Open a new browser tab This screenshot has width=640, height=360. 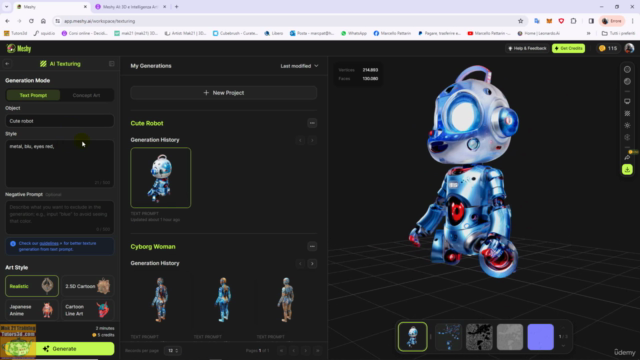177,7
